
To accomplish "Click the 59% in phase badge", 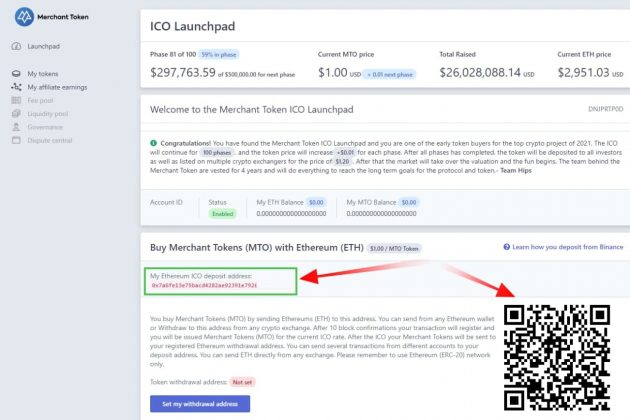I will 219,54.
